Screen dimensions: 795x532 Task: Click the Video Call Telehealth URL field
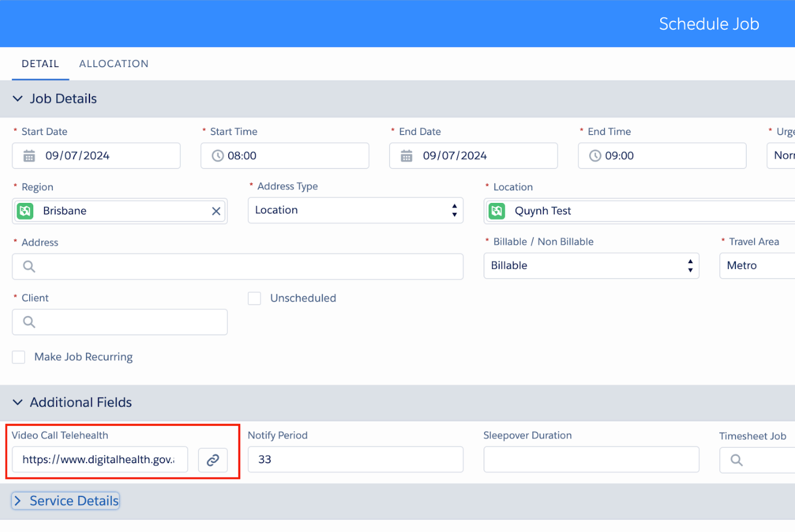click(100, 460)
